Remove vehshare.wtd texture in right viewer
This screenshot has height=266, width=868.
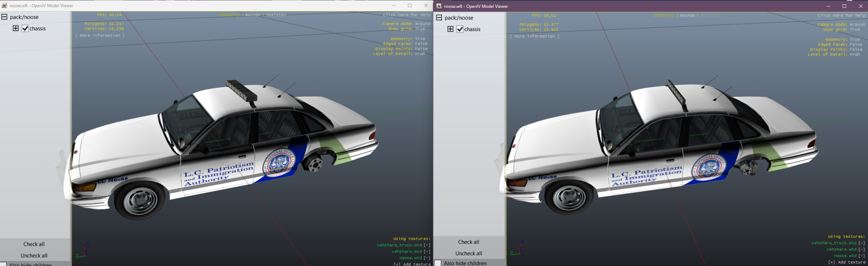tap(861, 249)
